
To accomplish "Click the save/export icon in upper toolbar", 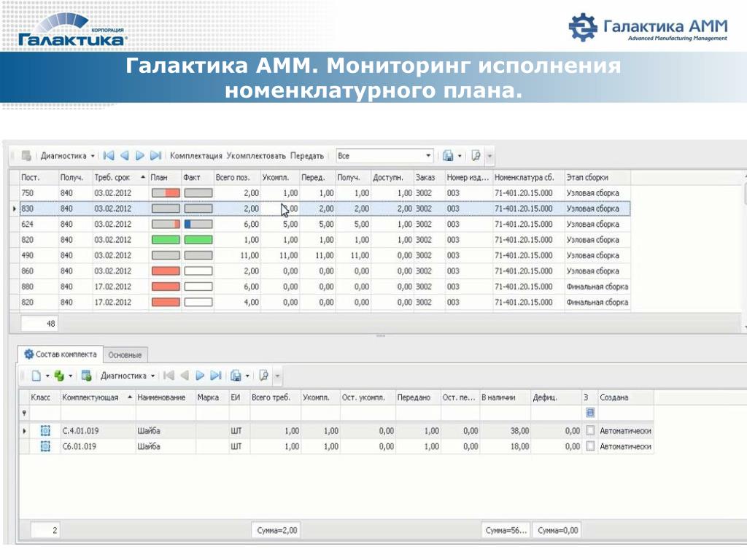I will [x=448, y=156].
